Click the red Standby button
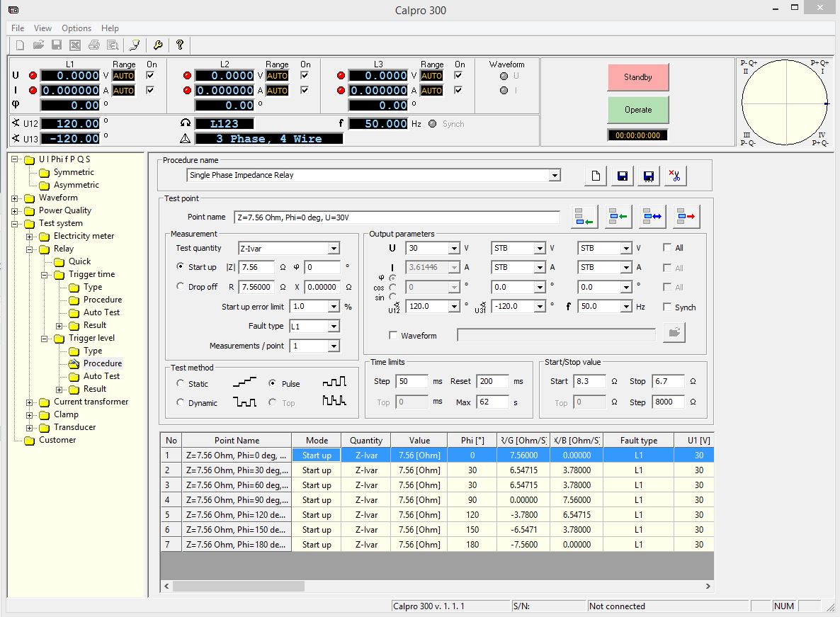This screenshot has height=617, width=840. (x=638, y=77)
